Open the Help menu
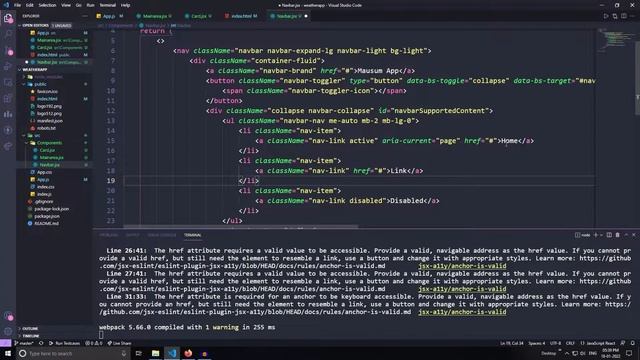This screenshot has width=640, height=360. (x=126, y=5)
